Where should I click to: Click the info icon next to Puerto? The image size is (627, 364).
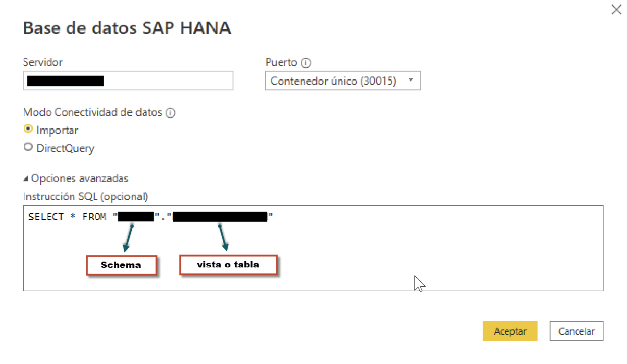tap(305, 63)
